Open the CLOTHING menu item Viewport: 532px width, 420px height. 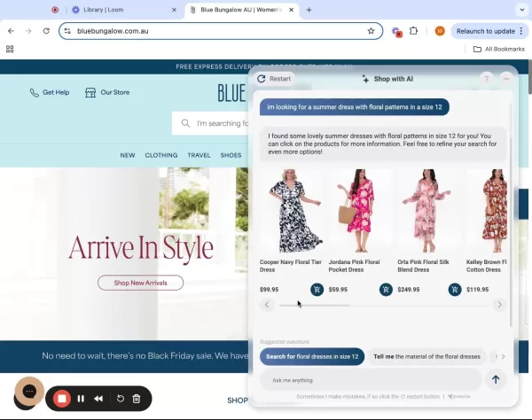(x=161, y=155)
